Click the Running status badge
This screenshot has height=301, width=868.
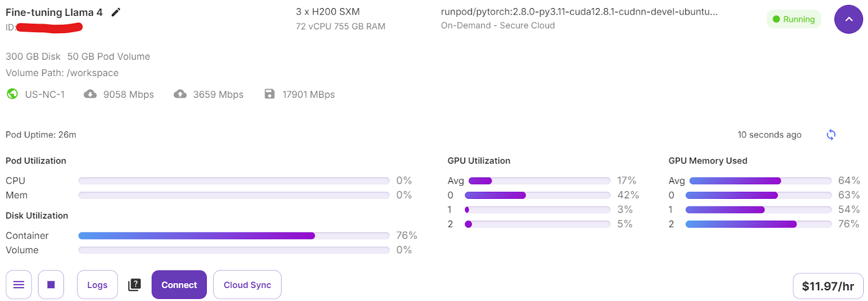point(794,19)
